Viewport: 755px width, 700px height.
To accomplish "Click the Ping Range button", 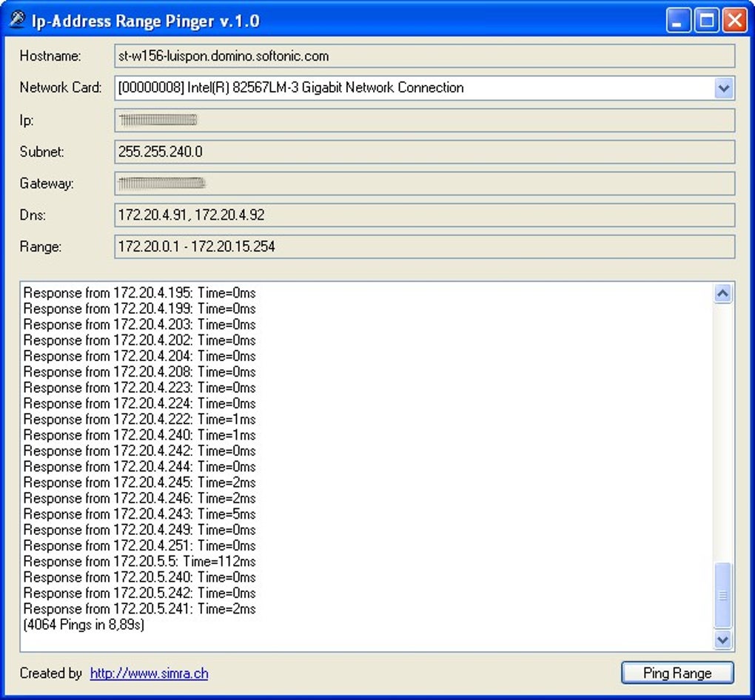I will point(677,673).
